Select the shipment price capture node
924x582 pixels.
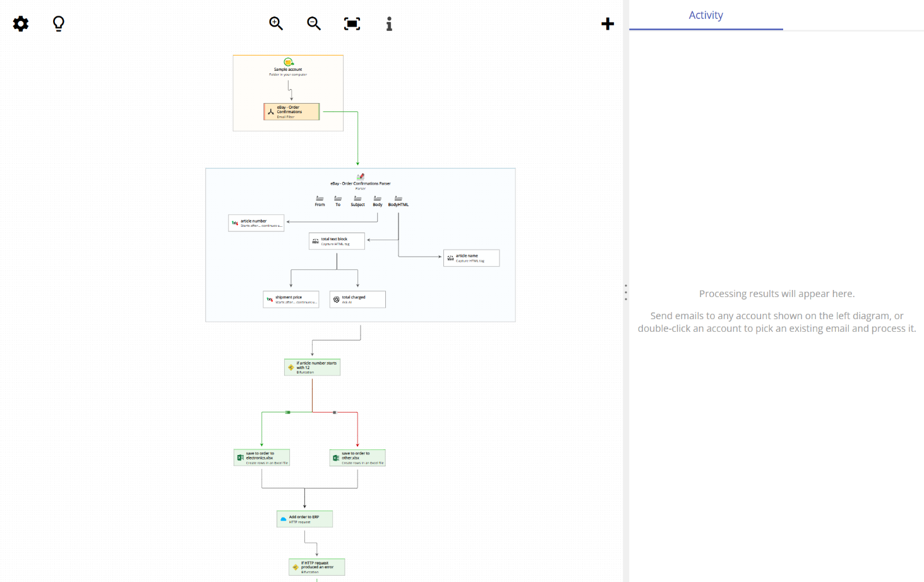coord(291,298)
